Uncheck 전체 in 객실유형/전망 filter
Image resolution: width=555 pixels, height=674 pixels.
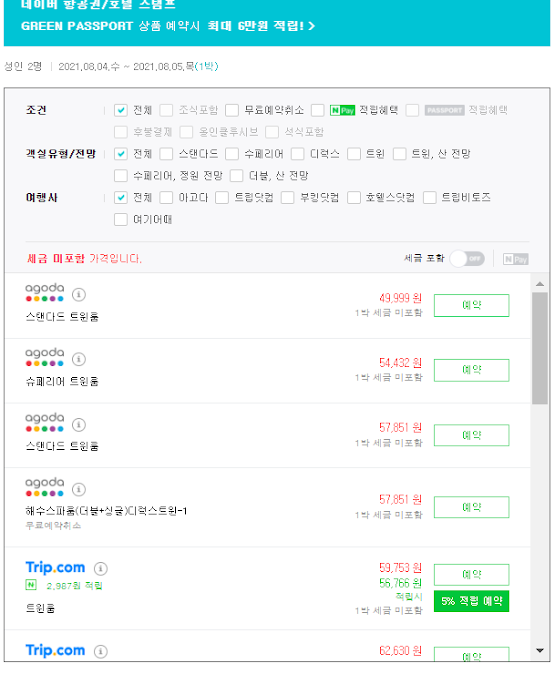(121, 153)
